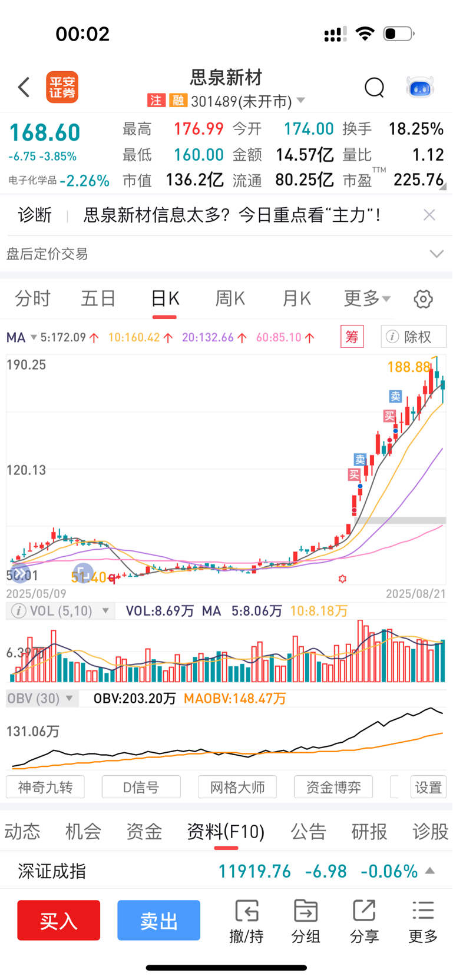Viewport: 453px width, 980px height.
Task: Tap the 换手 18.25% value
Action: coord(416,129)
